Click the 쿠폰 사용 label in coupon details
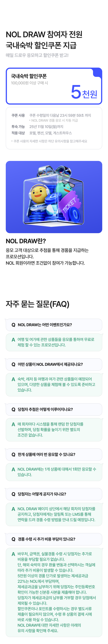This screenshot has width=108, height=644. coord(18,115)
